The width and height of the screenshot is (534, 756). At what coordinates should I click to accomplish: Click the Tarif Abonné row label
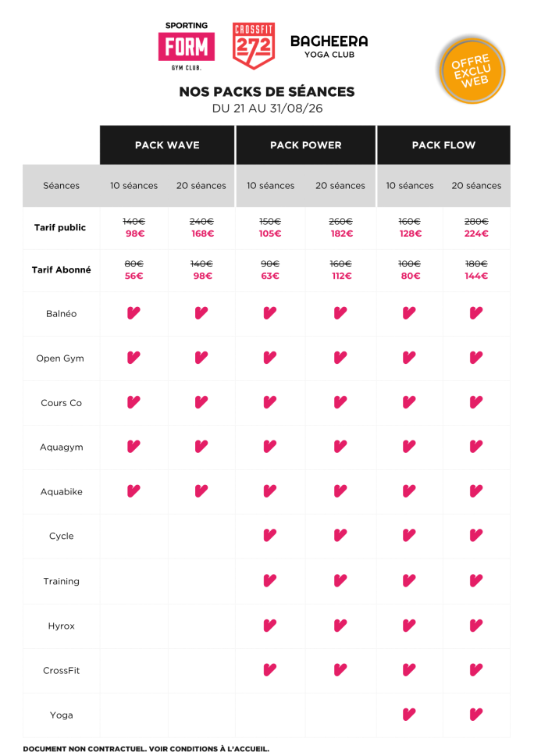(x=61, y=270)
